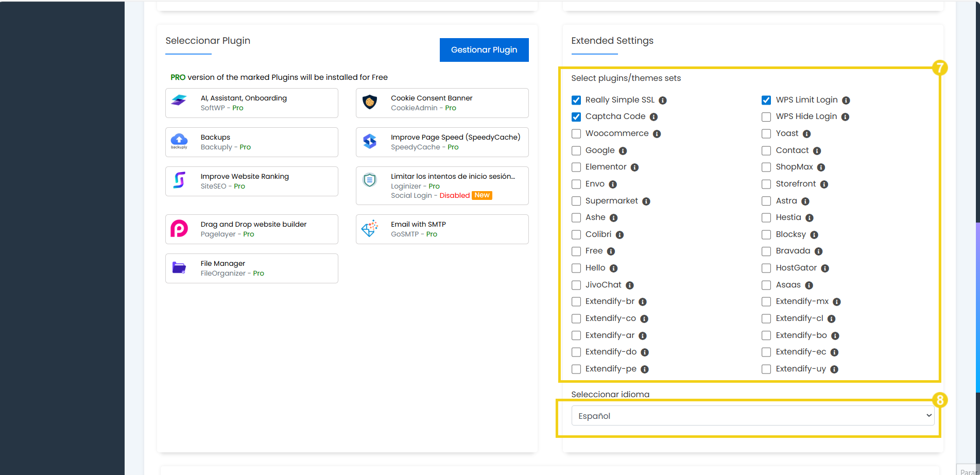Click info icon beside ShopMax
Viewport: 980px width, 475px height.
pos(821,167)
